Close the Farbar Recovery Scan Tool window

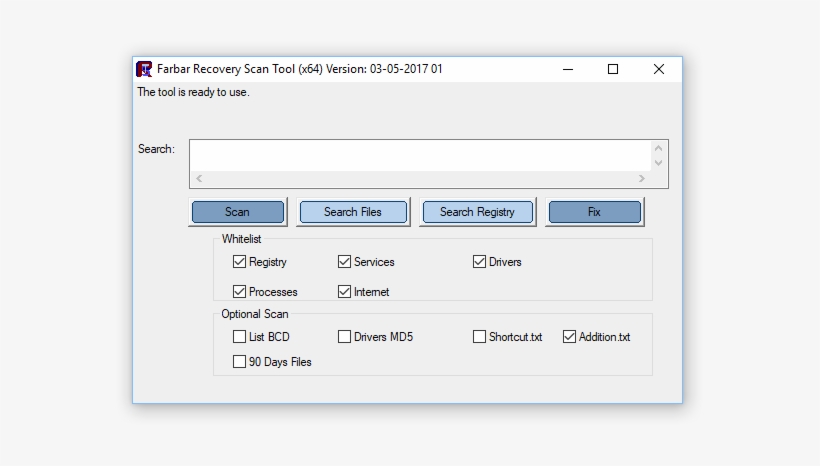tap(659, 69)
